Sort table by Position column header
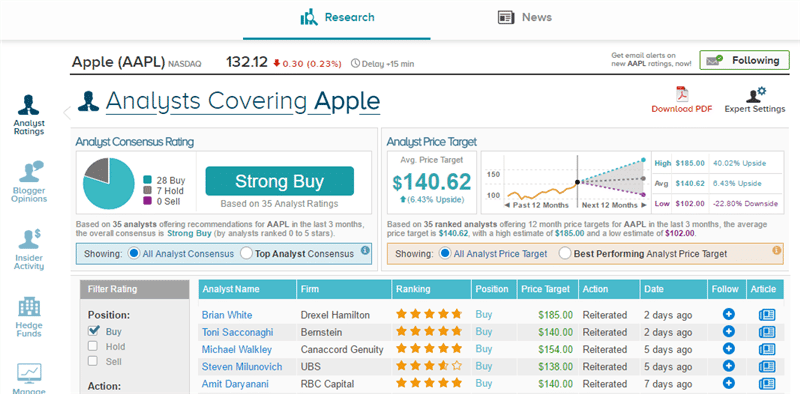 tap(494, 289)
